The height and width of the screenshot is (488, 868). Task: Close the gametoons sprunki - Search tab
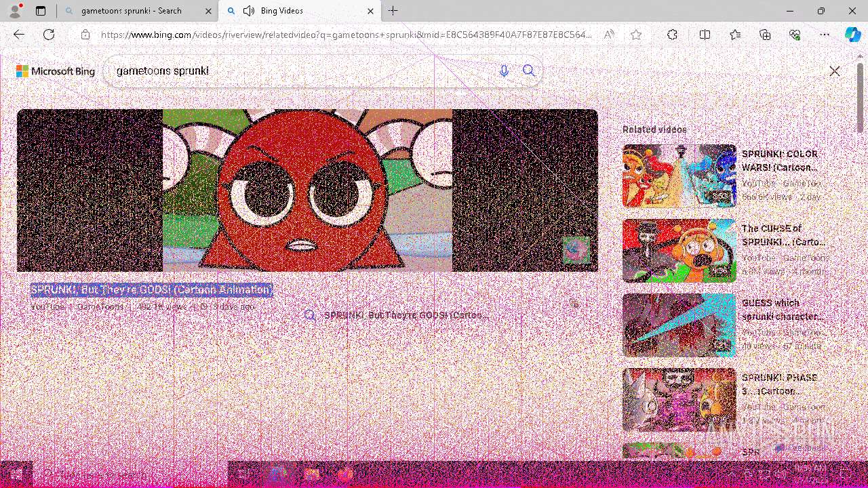[x=208, y=11]
